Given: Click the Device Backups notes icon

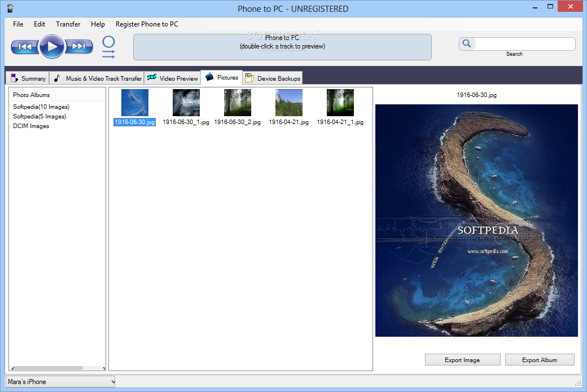Looking at the screenshot, I should pos(249,78).
